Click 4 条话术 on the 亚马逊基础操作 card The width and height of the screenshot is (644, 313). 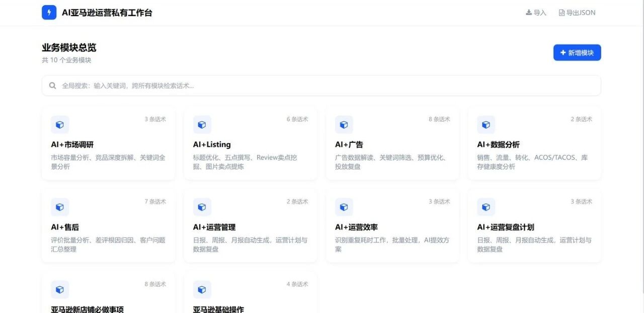click(297, 284)
